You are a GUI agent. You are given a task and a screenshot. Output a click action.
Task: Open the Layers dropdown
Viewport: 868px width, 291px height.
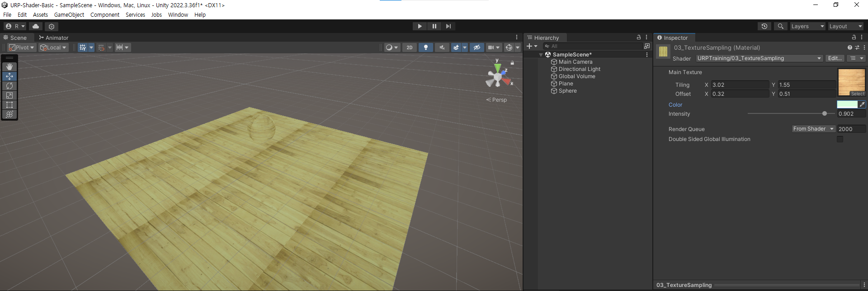807,26
